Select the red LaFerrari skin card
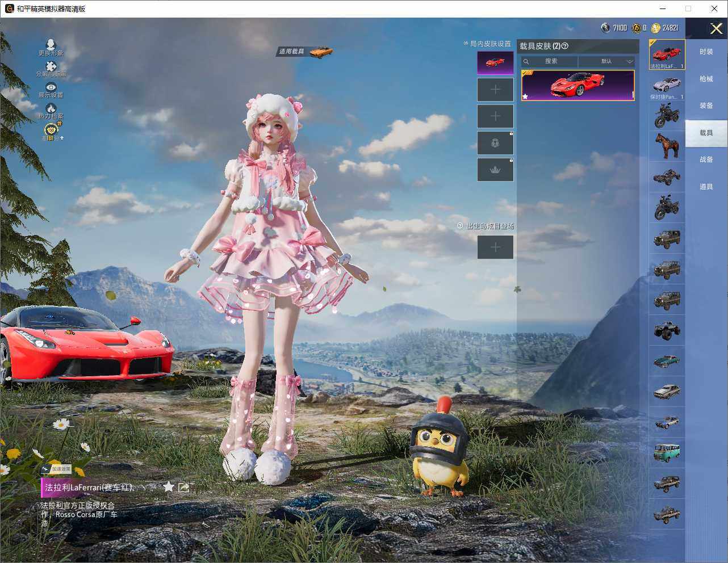 pos(578,86)
